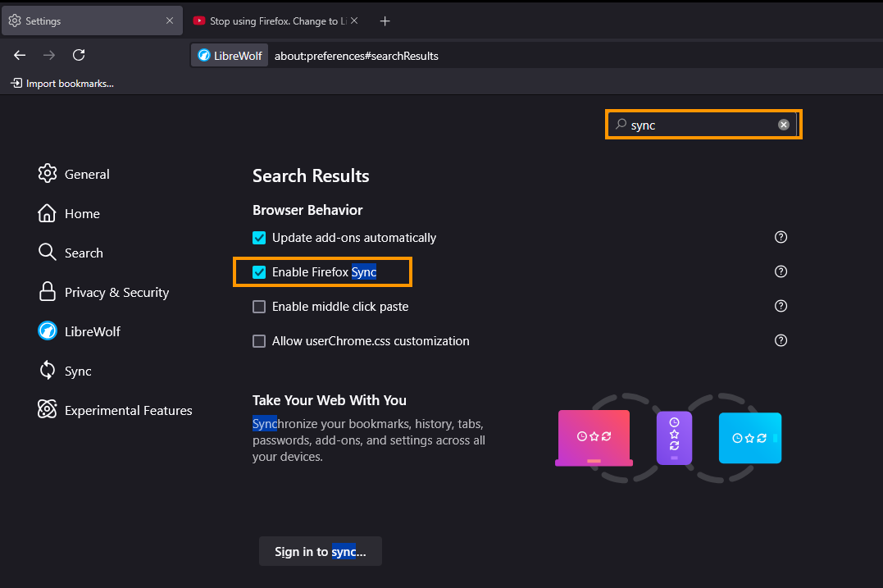Click Sign in to sync button
This screenshot has height=588, width=883.
point(321,551)
